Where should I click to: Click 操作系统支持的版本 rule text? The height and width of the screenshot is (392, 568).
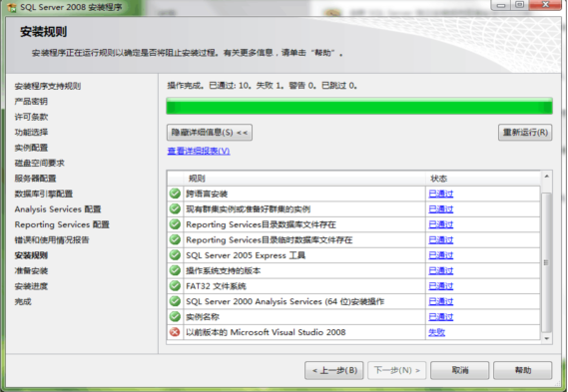[224, 270]
